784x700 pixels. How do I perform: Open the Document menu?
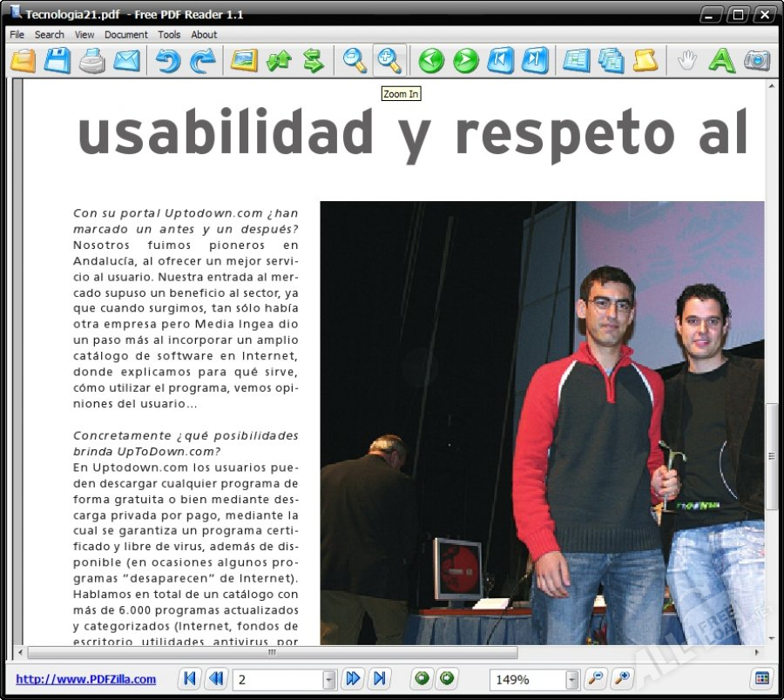[126, 35]
